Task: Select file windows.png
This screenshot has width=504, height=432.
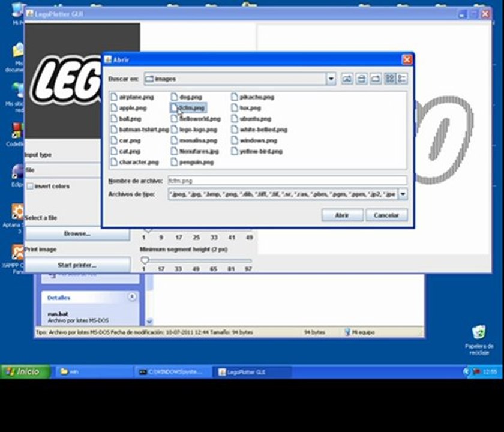Action: tap(254, 140)
